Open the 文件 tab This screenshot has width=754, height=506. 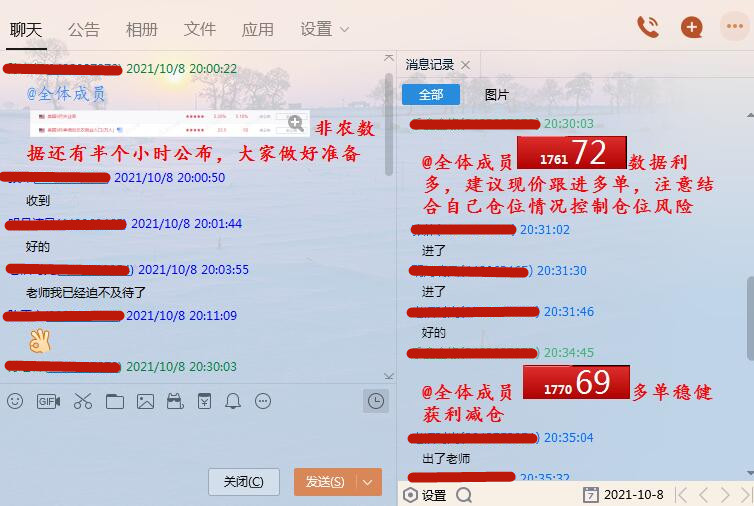[x=200, y=30]
